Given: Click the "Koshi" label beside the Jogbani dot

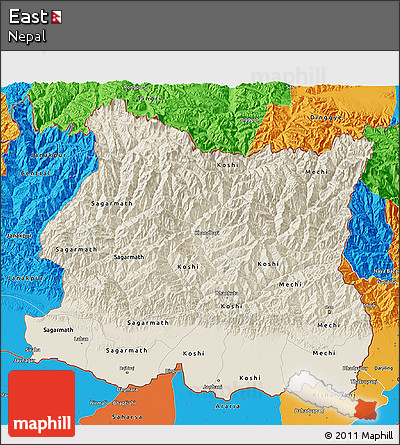Looking at the screenshot, I should point(250,378).
